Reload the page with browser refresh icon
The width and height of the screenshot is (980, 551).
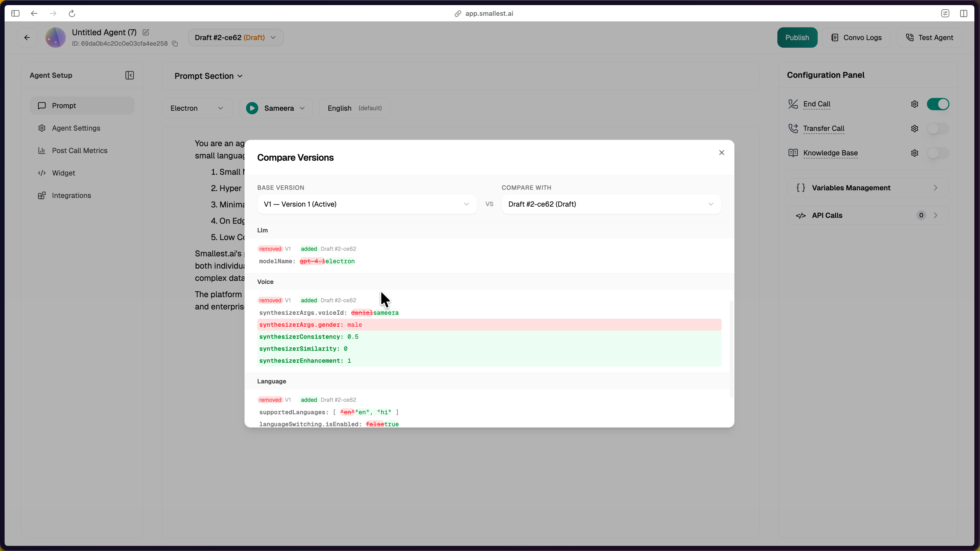coord(72,13)
